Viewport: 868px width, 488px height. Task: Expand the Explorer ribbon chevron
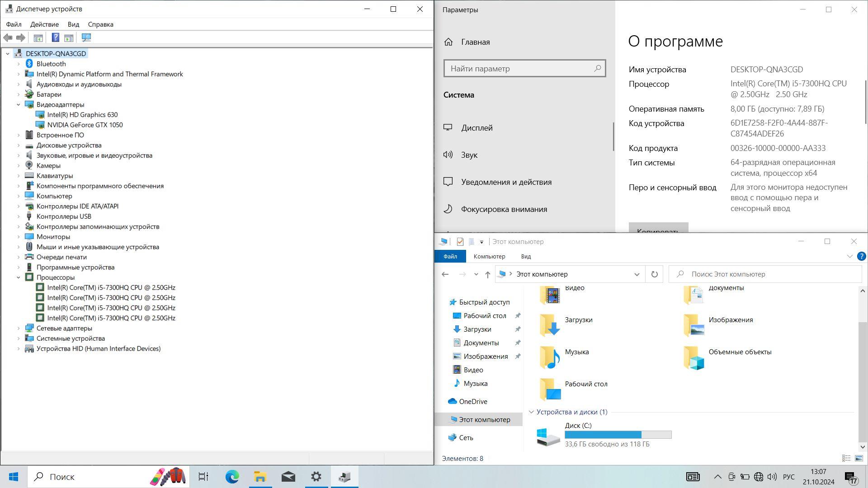(849, 256)
